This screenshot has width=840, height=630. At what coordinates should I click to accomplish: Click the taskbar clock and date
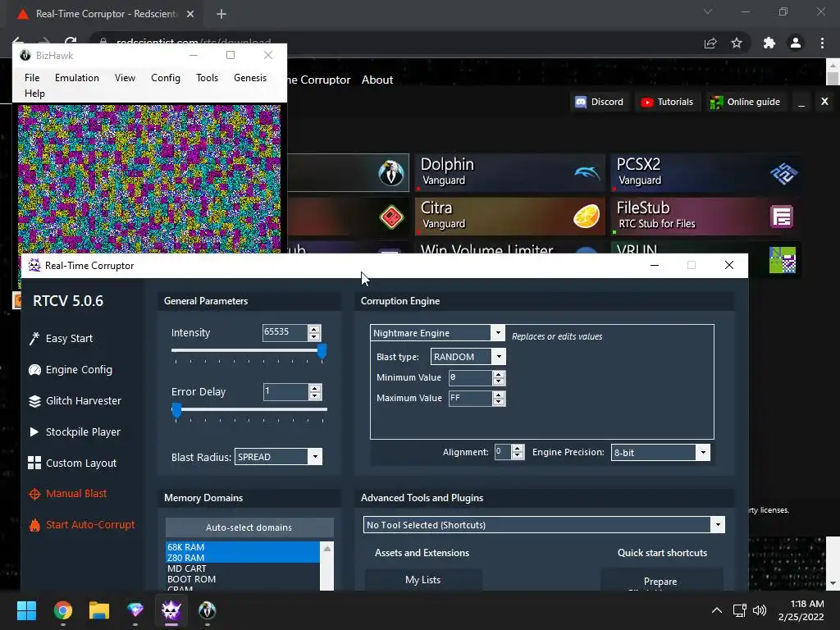(801, 610)
